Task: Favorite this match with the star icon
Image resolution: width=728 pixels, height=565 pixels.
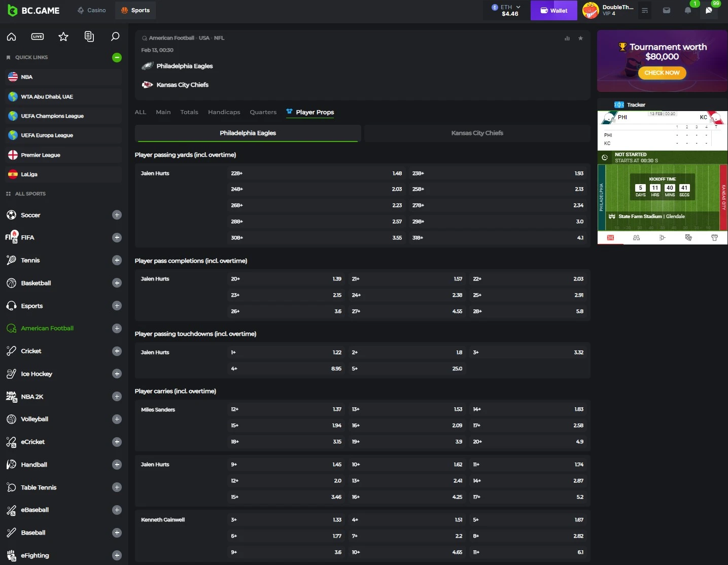Action: coord(580,38)
